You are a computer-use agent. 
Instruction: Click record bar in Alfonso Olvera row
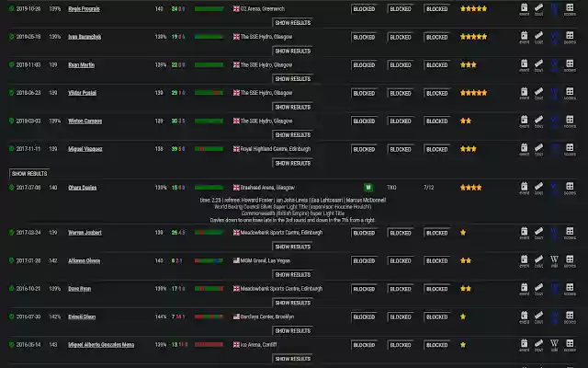[209, 260]
